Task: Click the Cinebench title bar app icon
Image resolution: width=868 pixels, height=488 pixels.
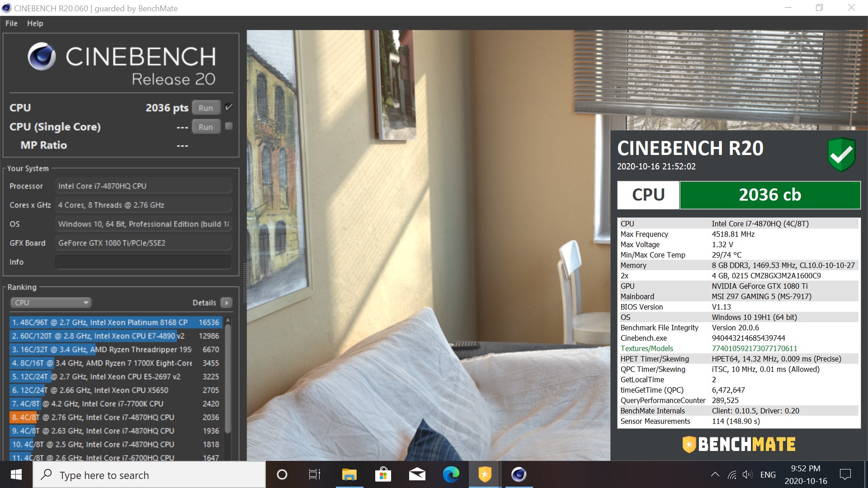Action: tap(6, 8)
